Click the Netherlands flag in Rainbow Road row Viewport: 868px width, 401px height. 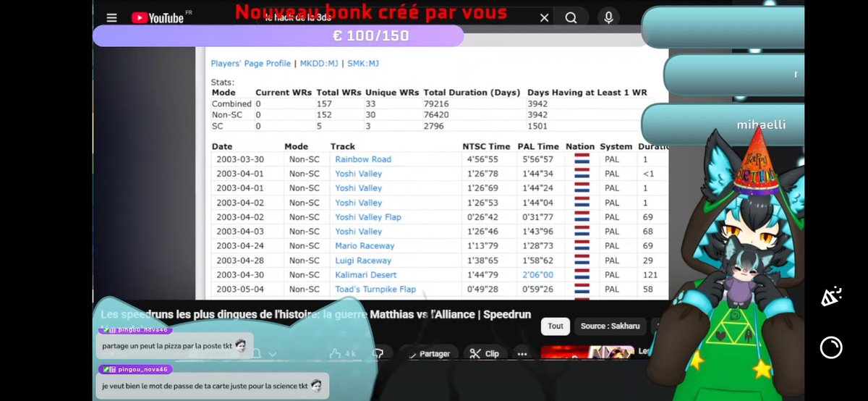582,159
